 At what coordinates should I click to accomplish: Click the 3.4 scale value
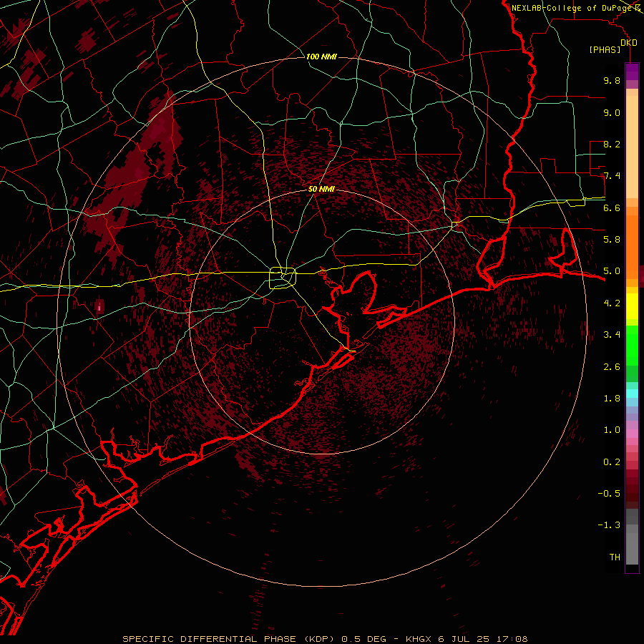point(612,335)
